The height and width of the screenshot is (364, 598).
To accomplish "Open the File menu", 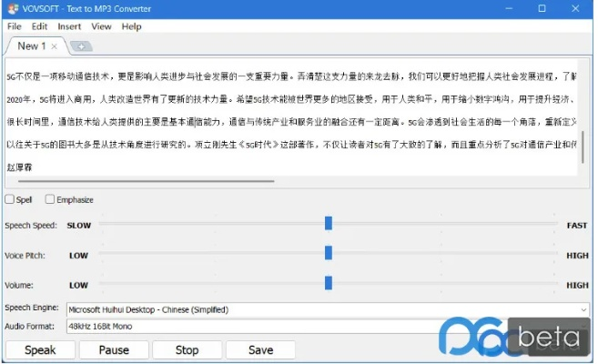I will point(15,26).
